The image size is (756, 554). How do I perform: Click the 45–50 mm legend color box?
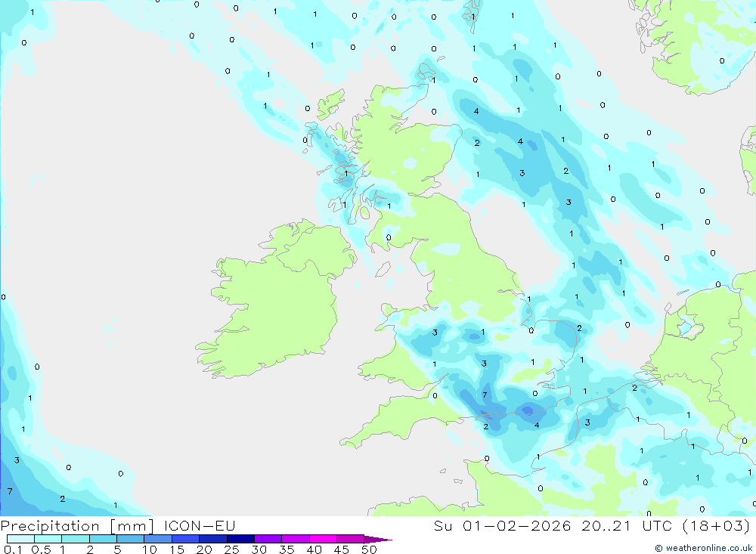pyautogui.click(x=351, y=539)
